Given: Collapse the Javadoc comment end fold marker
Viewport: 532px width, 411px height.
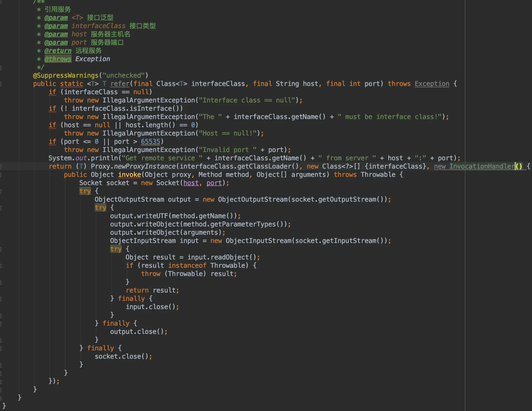Looking at the screenshot, I should pyautogui.click(x=1, y=67).
